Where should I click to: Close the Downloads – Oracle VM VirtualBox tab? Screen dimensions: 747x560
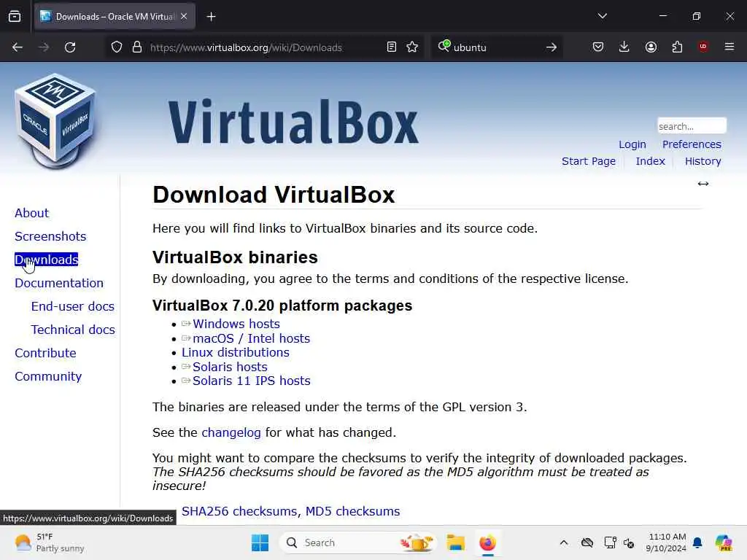(x=184, y=17)
